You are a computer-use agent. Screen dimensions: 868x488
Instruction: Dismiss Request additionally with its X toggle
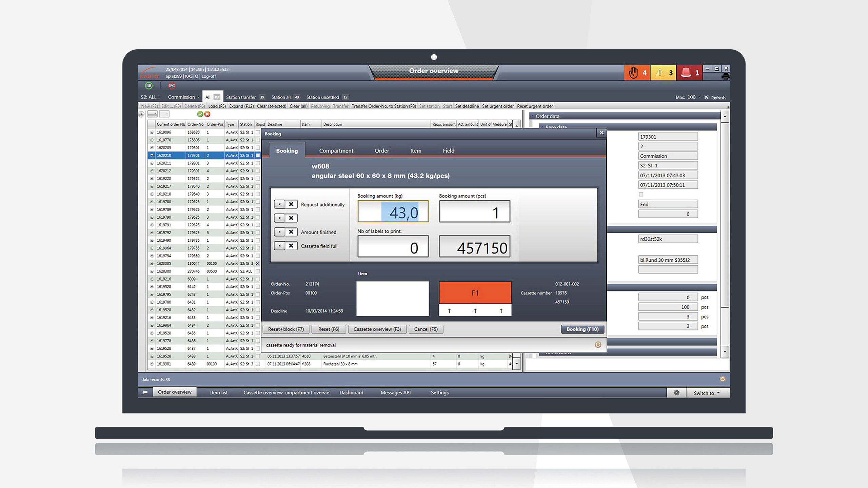291,204
